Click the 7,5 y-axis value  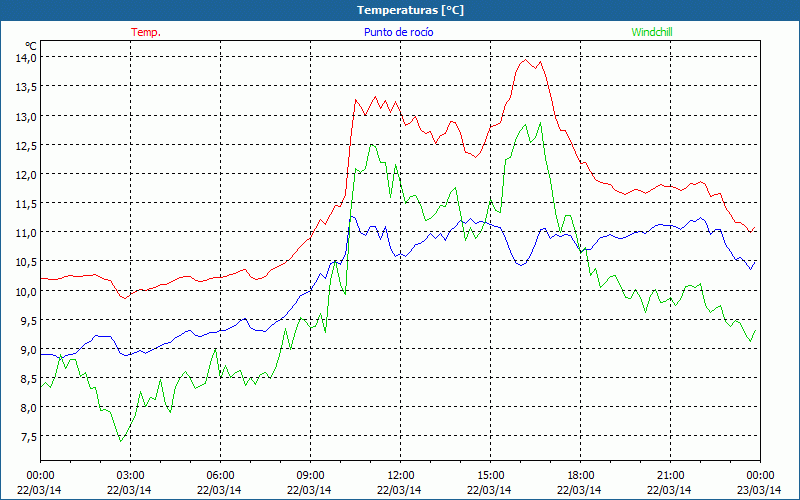(x=25, y=437)
